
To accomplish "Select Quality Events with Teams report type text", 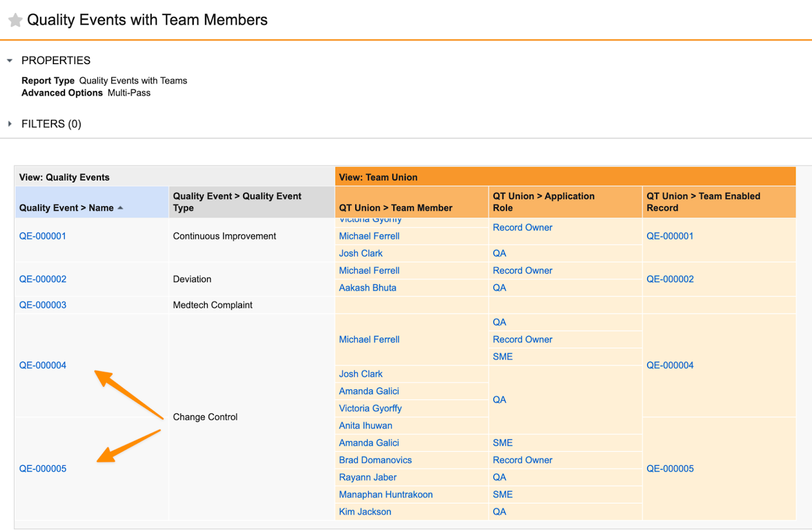I will coord(133,81).
